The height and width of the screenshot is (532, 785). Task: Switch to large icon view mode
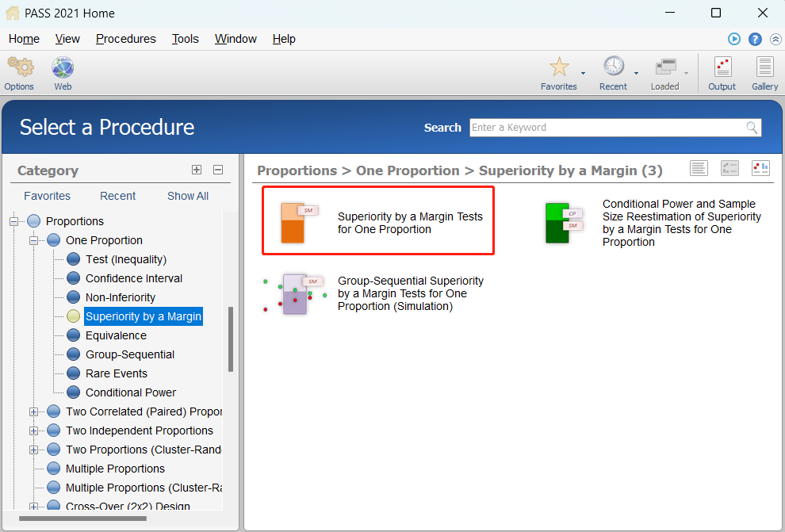(760, 167)
